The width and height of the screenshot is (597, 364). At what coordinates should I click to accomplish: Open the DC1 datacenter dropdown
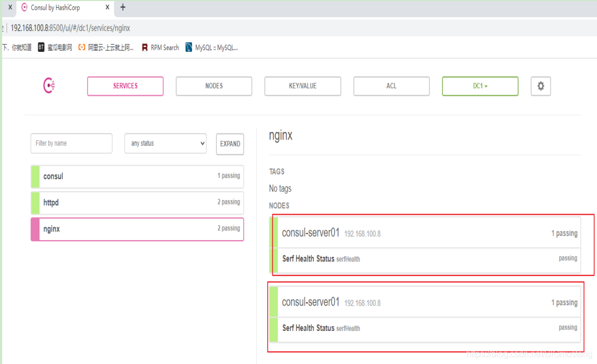(x=480, y=86)
